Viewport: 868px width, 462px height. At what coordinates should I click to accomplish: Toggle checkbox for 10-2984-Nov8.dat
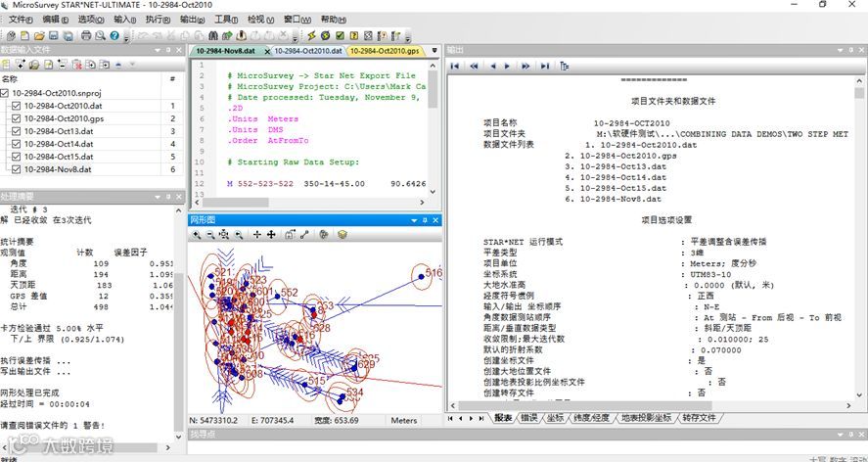tap(16, 169)
